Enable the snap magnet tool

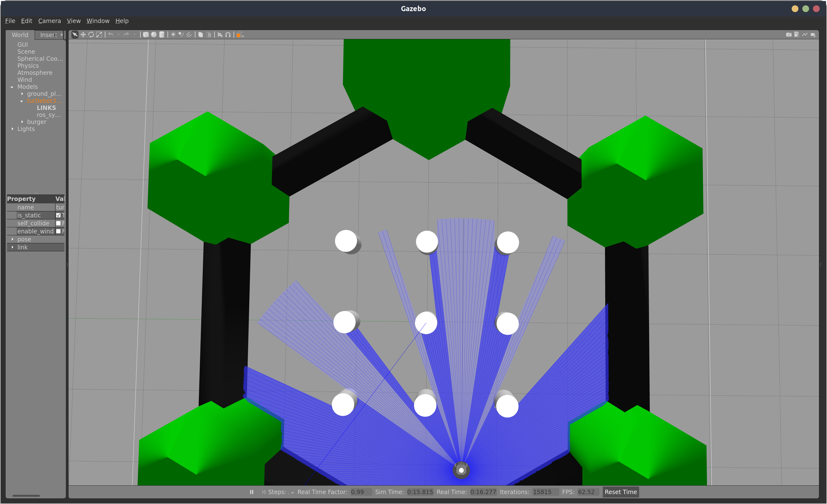(x=228, y=35)
